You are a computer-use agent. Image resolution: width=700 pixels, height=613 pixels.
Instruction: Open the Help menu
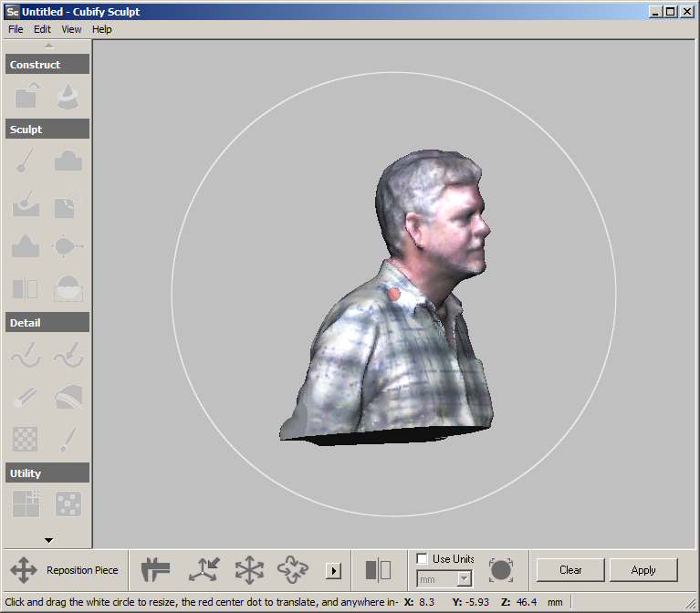(x=102, y=29)
